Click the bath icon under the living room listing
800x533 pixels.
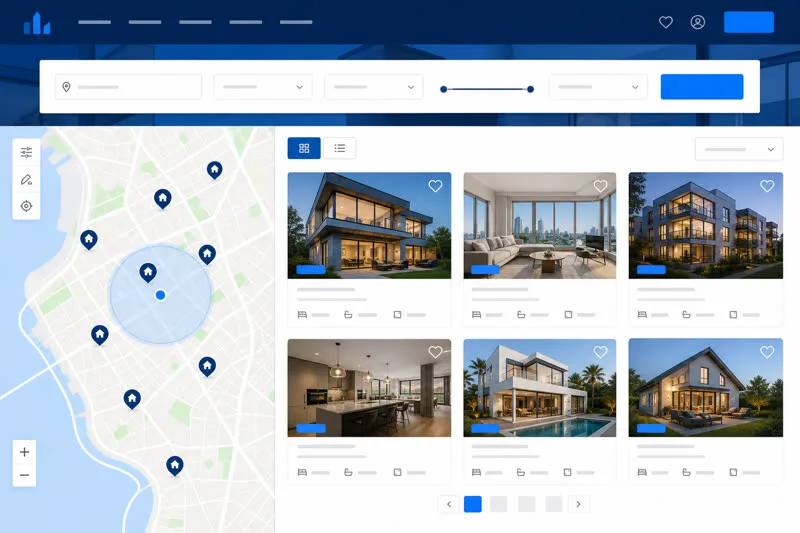[x=521, y=315]
